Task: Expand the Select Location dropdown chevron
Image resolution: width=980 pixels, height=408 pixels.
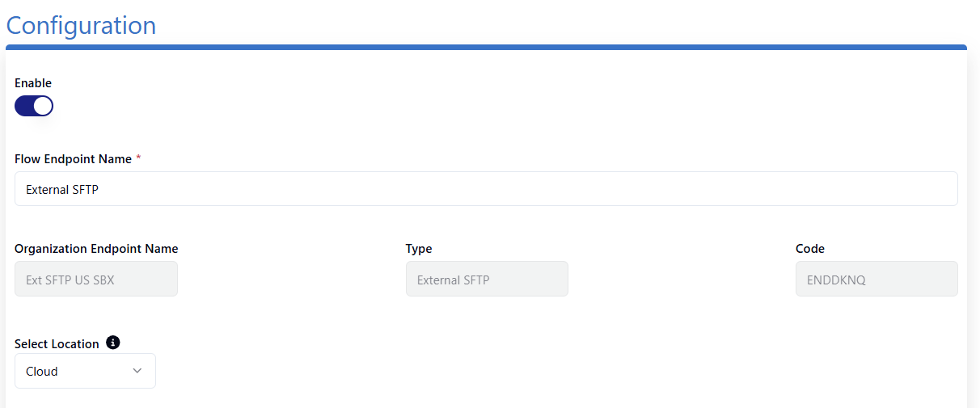Action: (x=137, y=371)
